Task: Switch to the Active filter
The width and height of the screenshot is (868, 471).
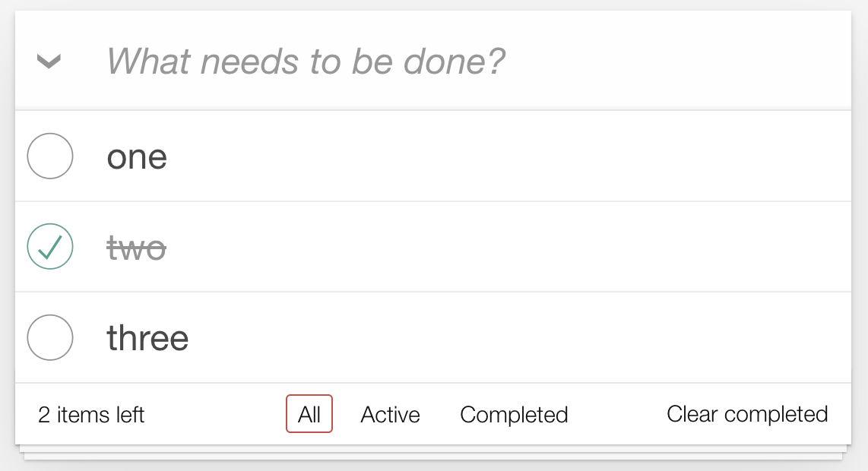Action: pyautogui.click(x=390, y=414)
